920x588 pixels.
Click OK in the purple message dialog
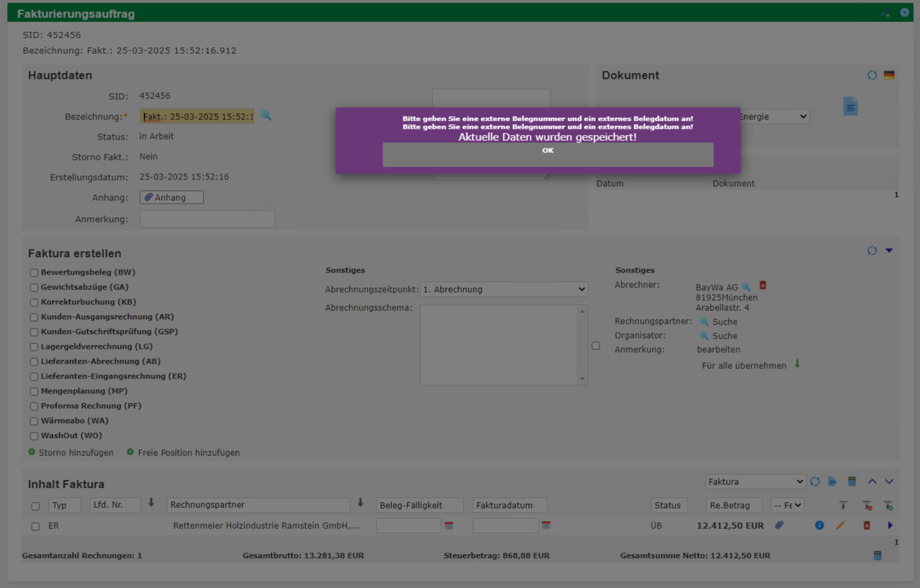[x=547, y=154]
